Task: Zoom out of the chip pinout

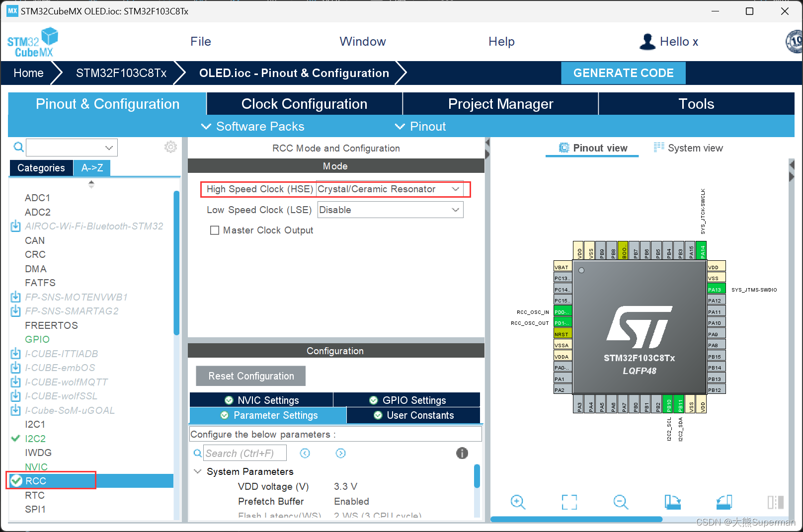Action: pyautogui.click(x=621, y=502)
